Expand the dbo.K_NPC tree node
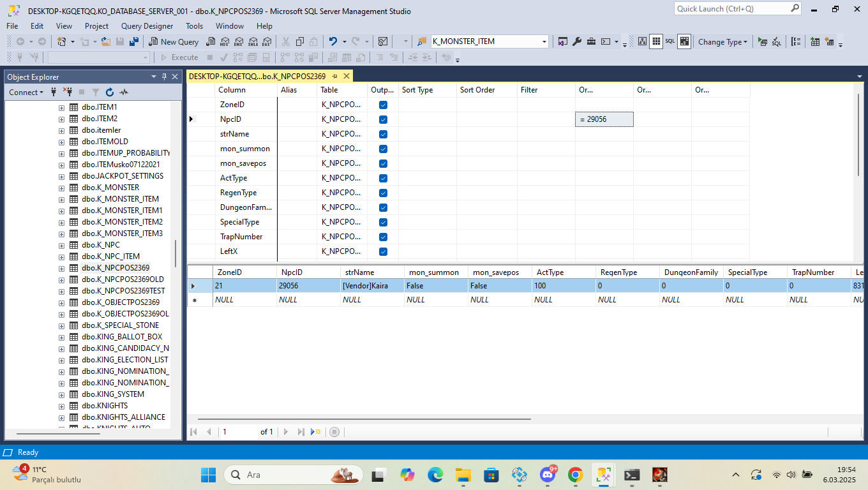The image size is (868, 490). point(62,245)
